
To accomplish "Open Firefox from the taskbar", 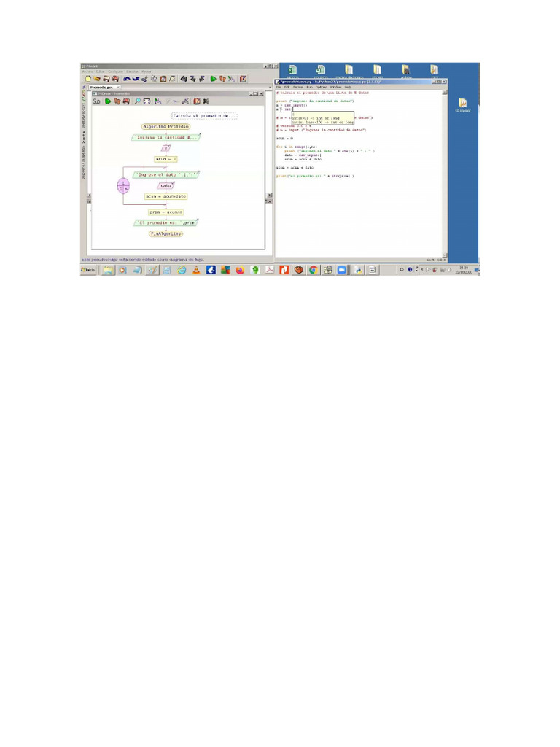I will (x=240, y=270).
